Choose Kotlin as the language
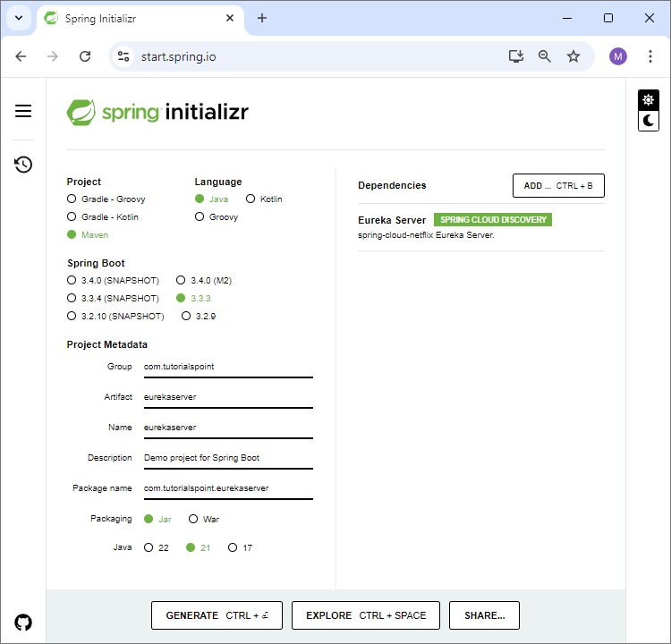 click(x=264, y=199)
